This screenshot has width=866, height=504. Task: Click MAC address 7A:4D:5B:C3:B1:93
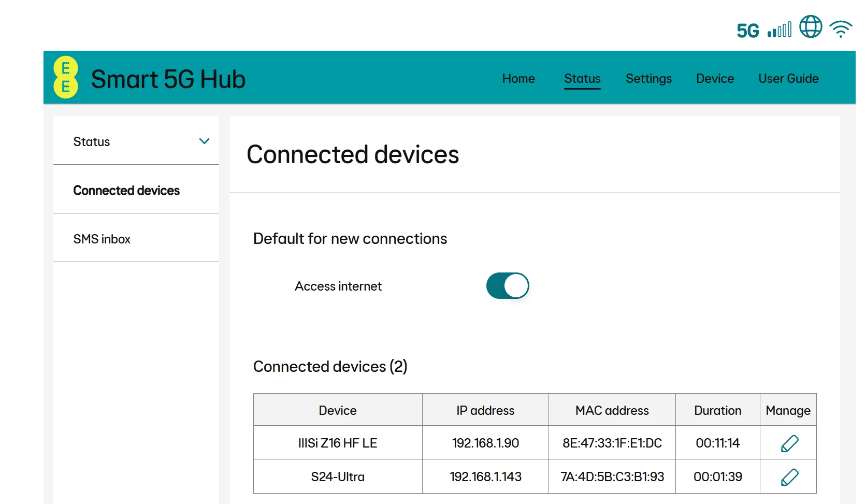coord(612,477)
